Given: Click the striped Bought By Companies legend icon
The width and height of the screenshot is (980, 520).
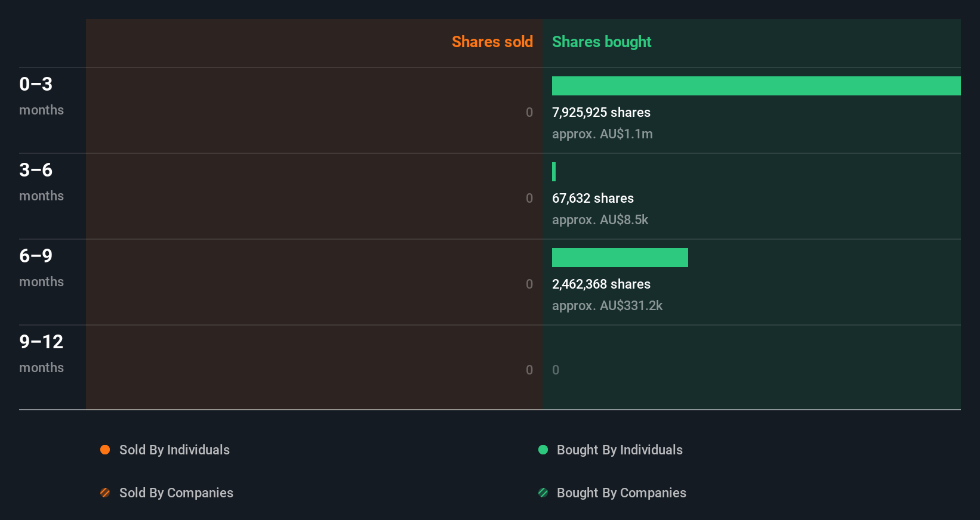Looking at the screenshot, I should pyautogui.click(x=543, y=493).
